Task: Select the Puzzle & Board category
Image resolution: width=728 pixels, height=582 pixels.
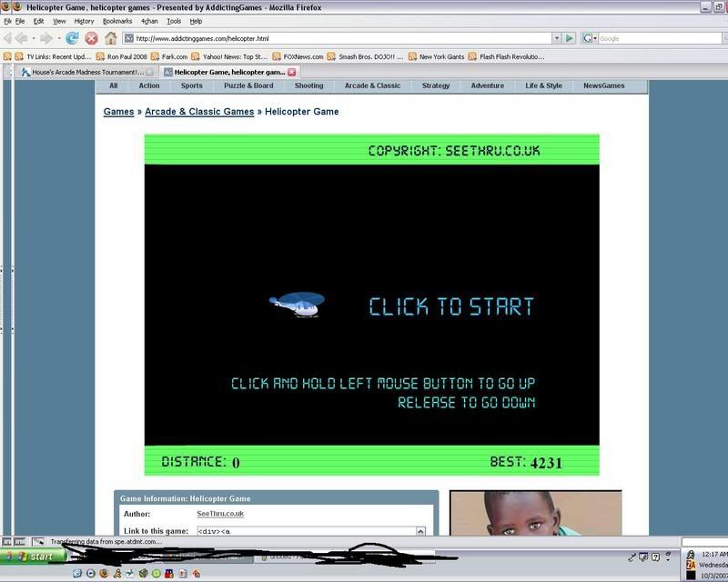Action: tap(248, 86)
